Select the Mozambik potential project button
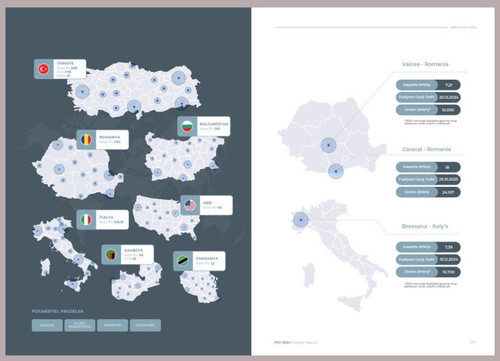 [145, 325]
